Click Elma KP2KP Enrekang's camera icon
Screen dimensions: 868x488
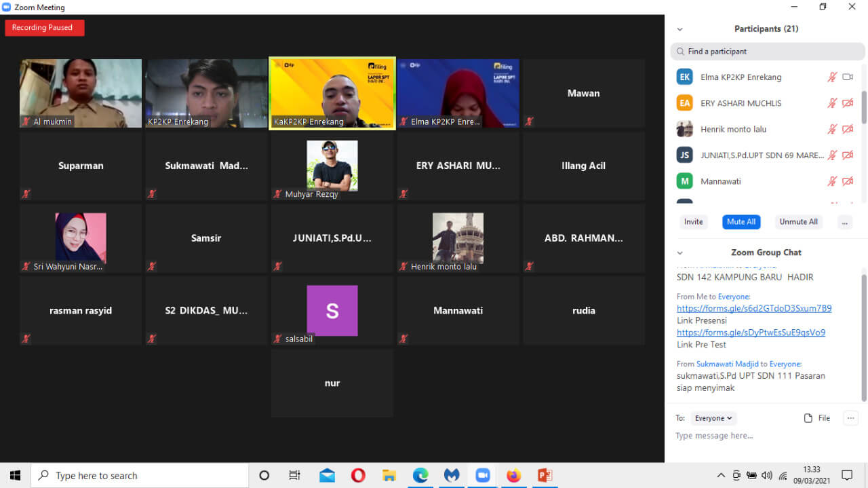tap(847, 77)
